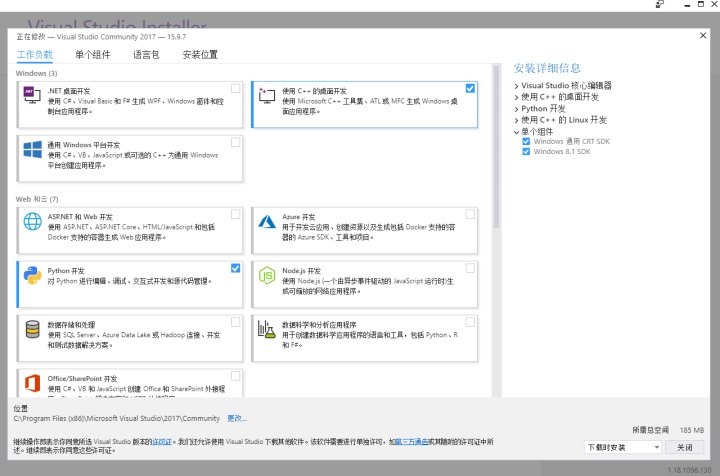Click the .NET desktop development icon
This screenshot has width=720, height=476.
click(32, 95)
